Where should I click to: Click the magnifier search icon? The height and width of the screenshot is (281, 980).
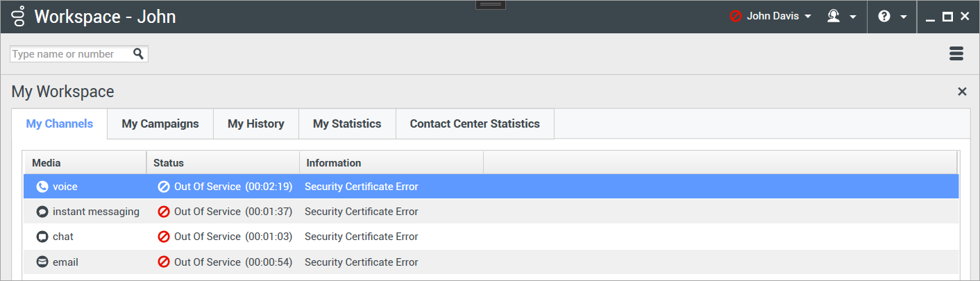[139, 54]
